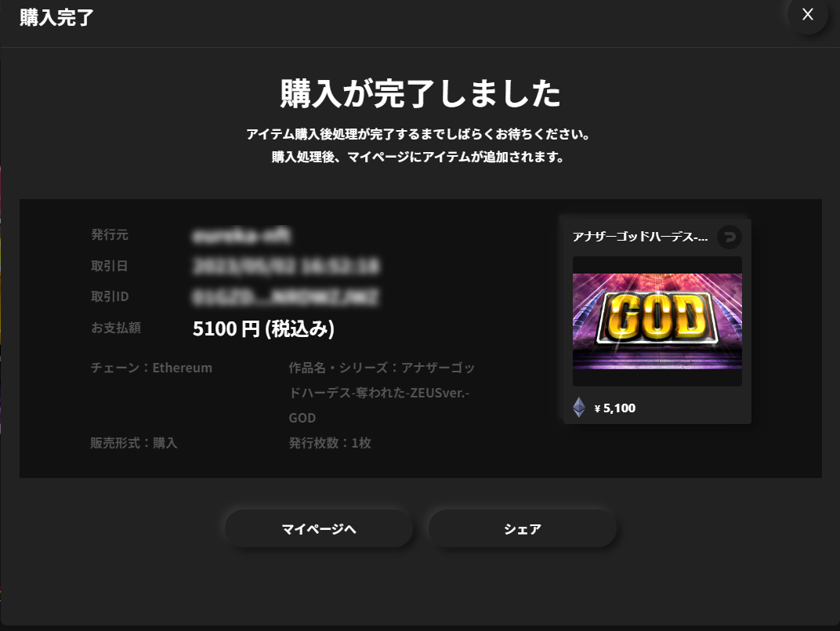
Task: Click the blurred 取引ID value
Action: [x=285, y=296]
